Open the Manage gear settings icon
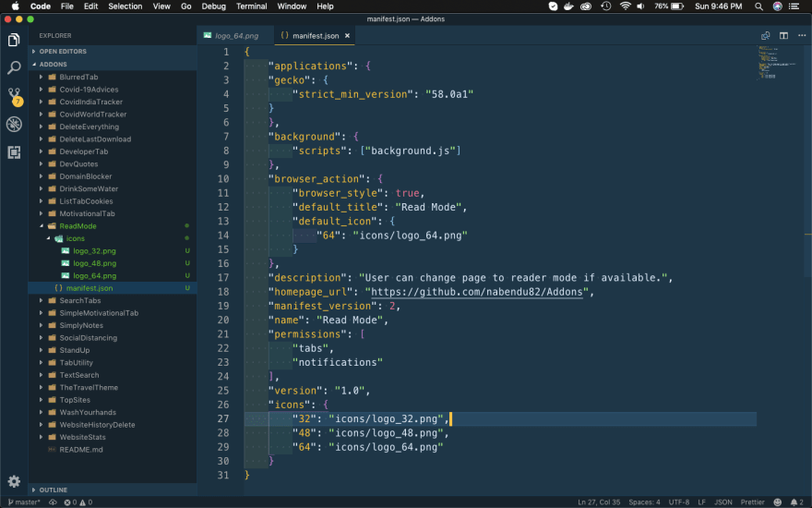812x508 pixels. 14,481
